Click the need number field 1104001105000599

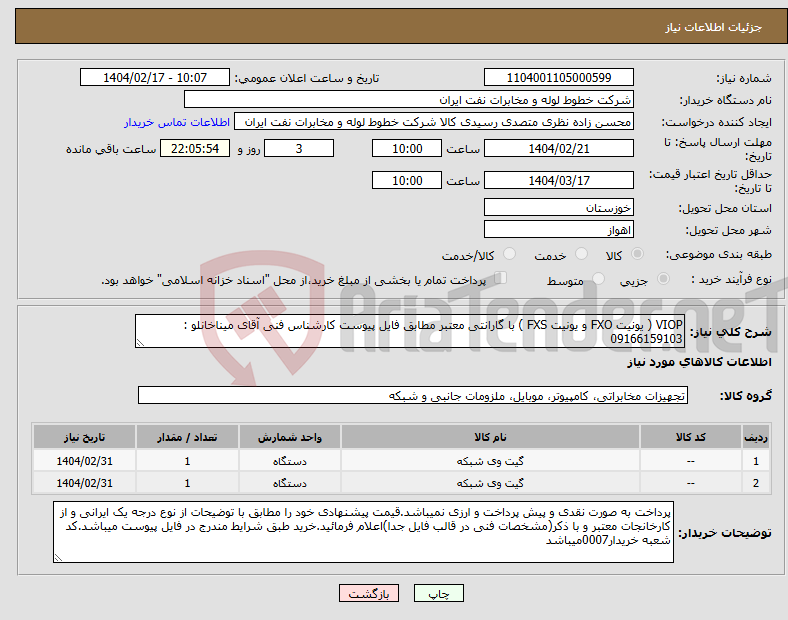[x=558, y=78]
